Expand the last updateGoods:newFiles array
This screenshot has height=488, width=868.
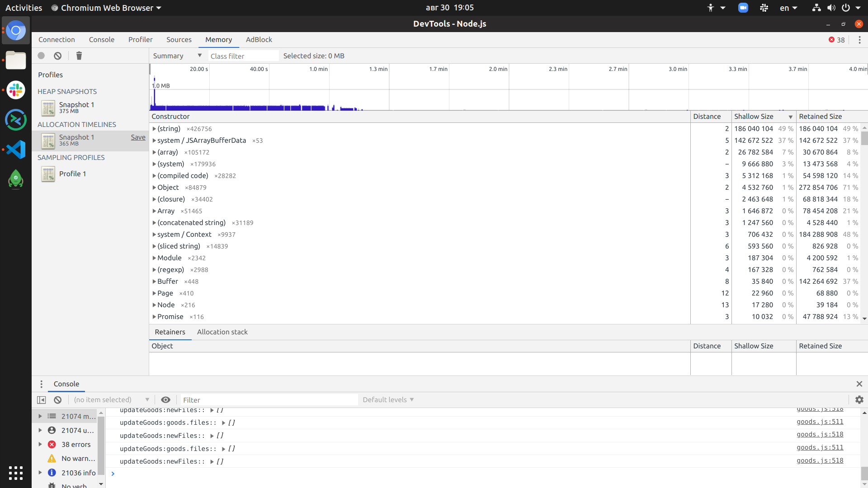point(212,461)
